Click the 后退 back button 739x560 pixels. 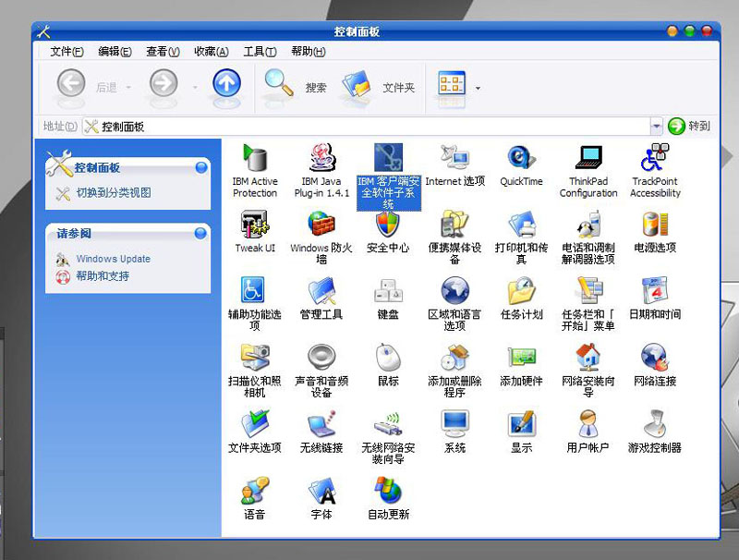pyautogui.click(x=87, y=85)
